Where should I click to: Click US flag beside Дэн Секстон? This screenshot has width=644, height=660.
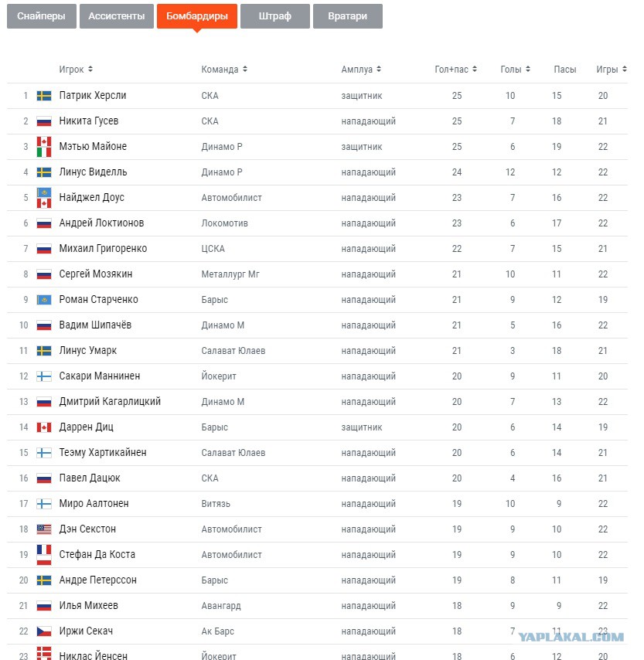tap(44, 529)
